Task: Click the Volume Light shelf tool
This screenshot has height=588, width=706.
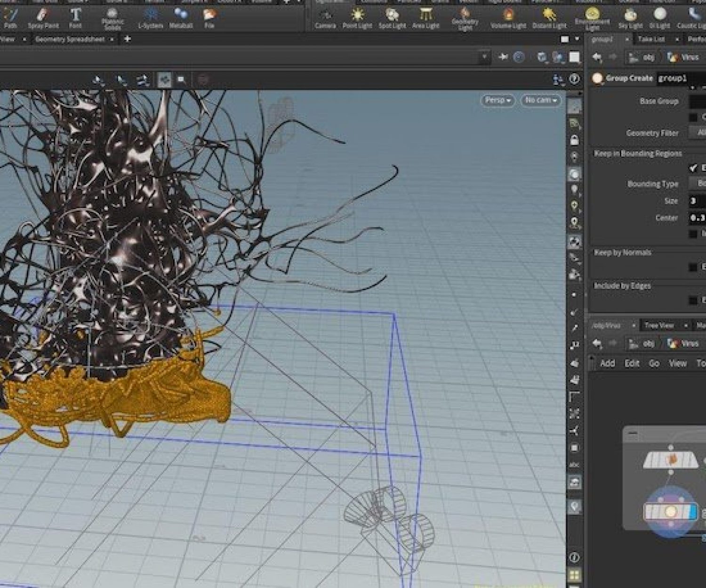Action: (508, 17)
